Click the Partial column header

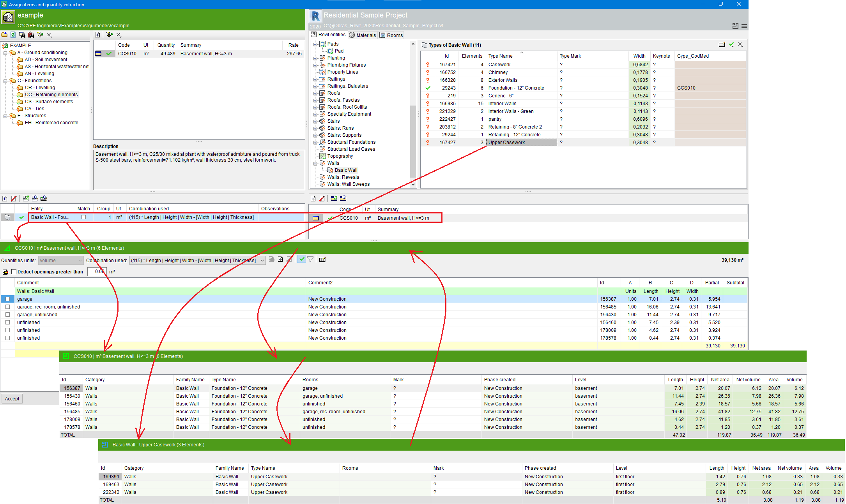tap(712, 283)
